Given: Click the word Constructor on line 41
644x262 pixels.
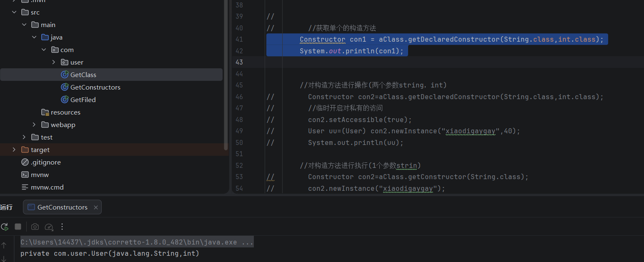Looking at the screenshot, I should [322, 40].
